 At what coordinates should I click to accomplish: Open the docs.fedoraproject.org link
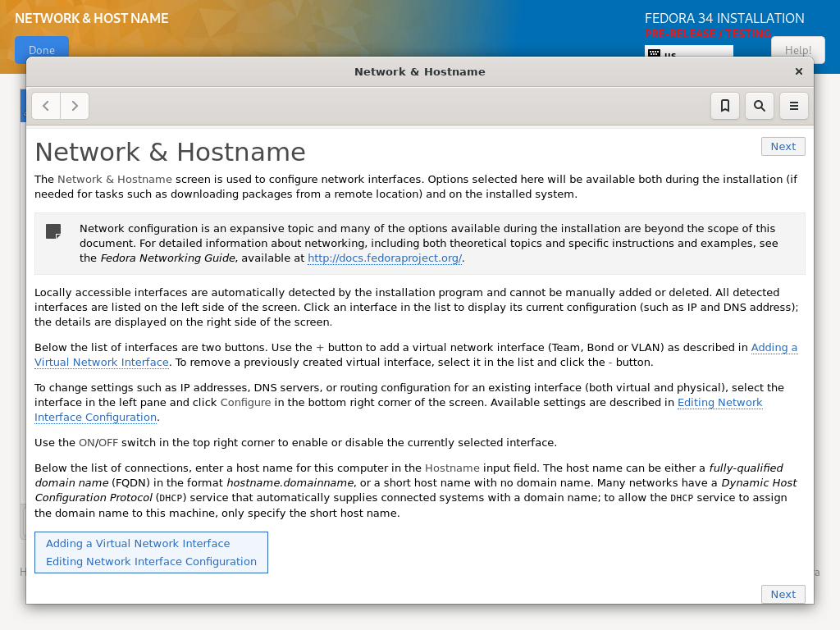click(x=385, y=258)
